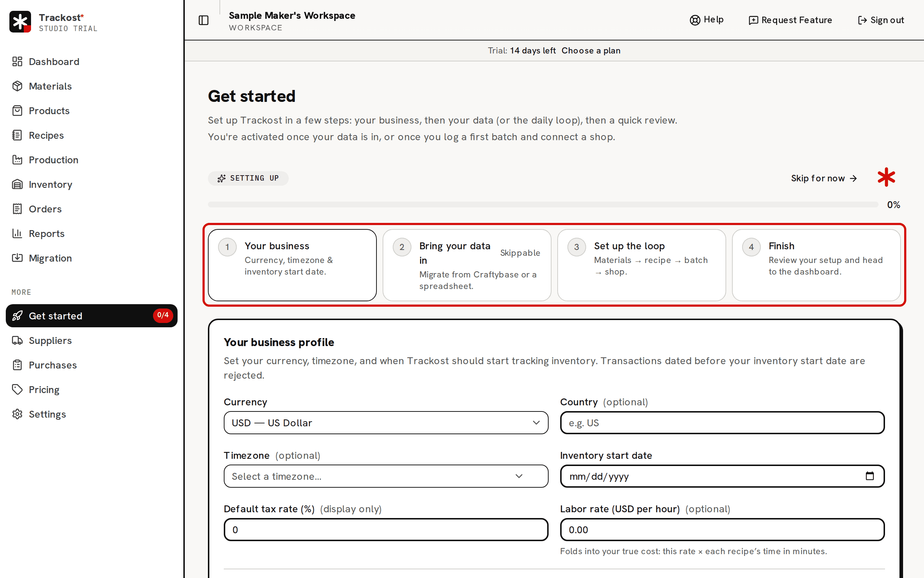Click Sample Maker's Workspace title

pyautogui.click(x=292, y=15)
